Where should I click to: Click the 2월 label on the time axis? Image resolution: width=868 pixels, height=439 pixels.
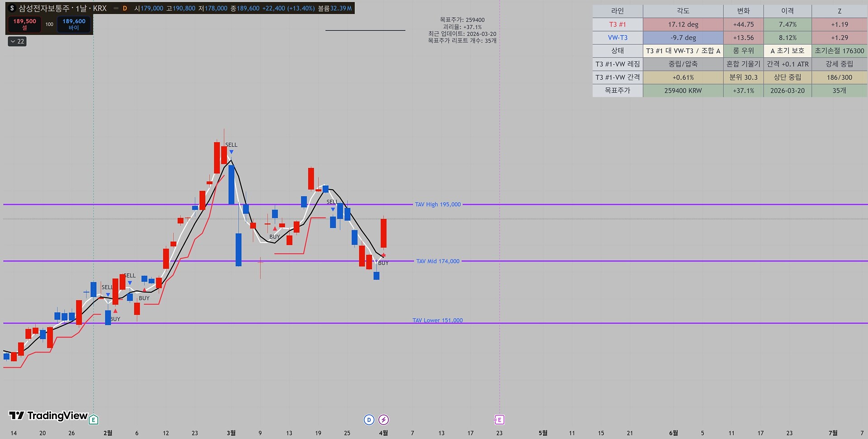[108, 433]
